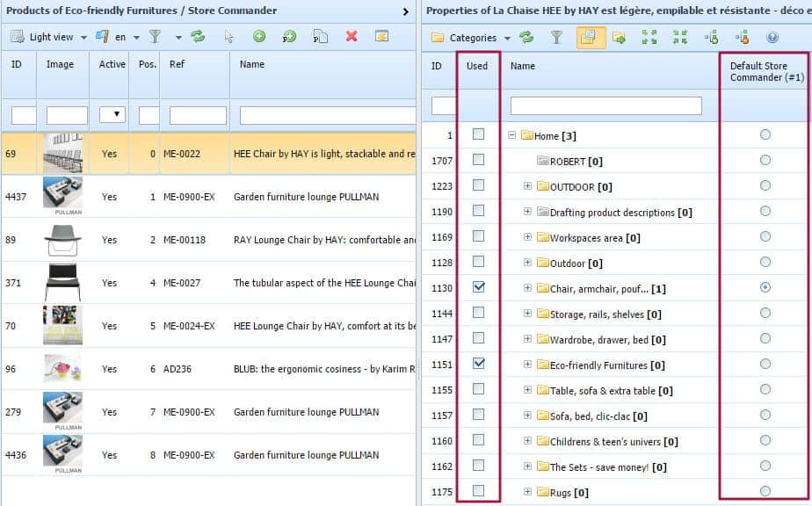Click the green add product icon

point(258,37)
